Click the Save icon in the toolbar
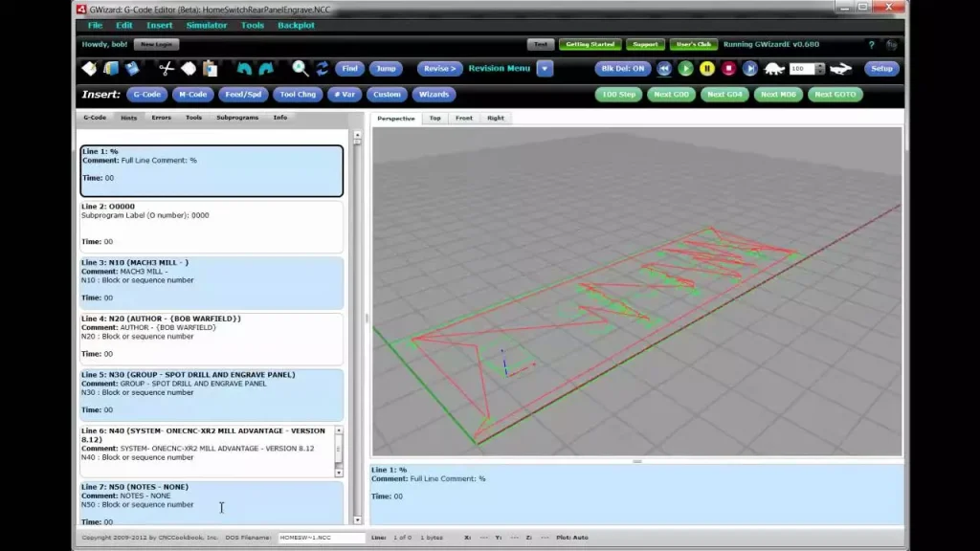 (x=132, y=69)
